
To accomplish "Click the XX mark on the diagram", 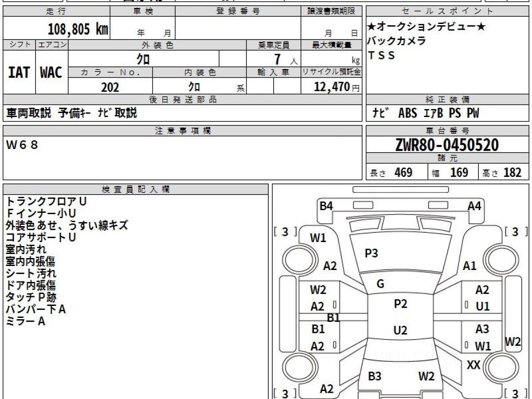I will point(474,365).
